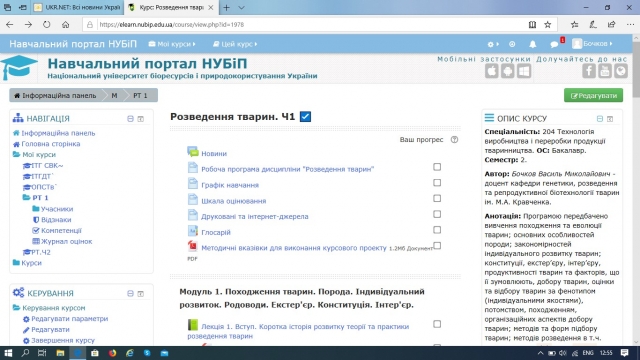Open the help icon next to Ваш прогрес
This screenshot has width=640, height=360.
coord(454,140)
